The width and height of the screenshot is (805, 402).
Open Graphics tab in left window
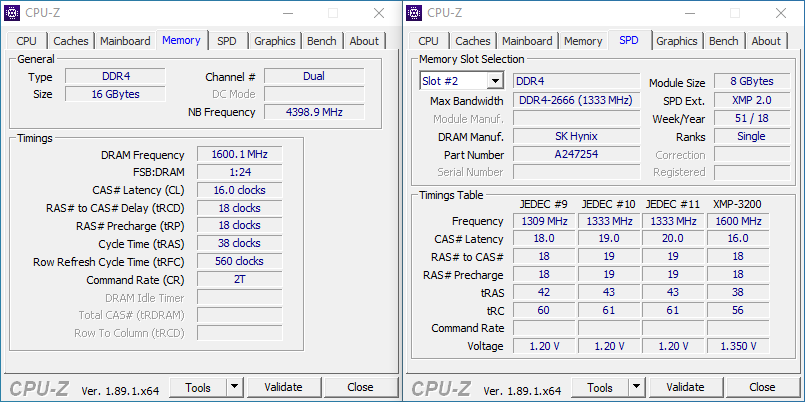[275, 41]
